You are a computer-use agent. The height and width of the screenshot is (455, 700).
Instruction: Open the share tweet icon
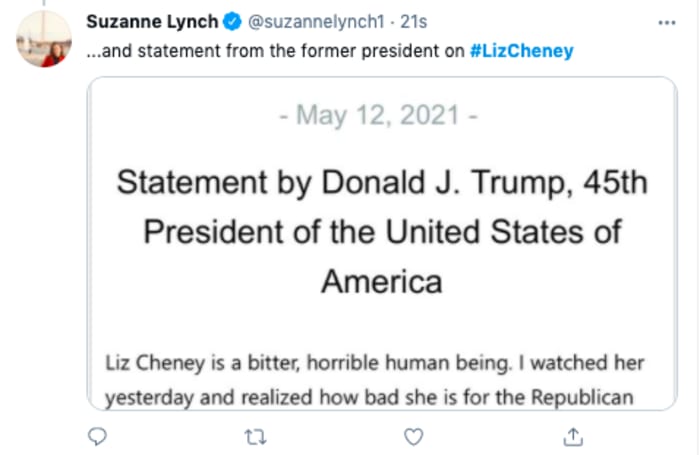point(573,436)
